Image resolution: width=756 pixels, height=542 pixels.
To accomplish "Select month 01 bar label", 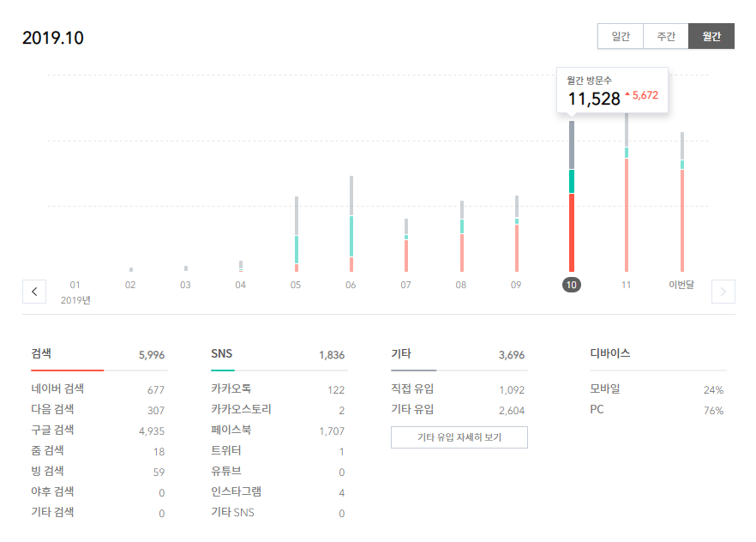I will (x=75, y=285).
